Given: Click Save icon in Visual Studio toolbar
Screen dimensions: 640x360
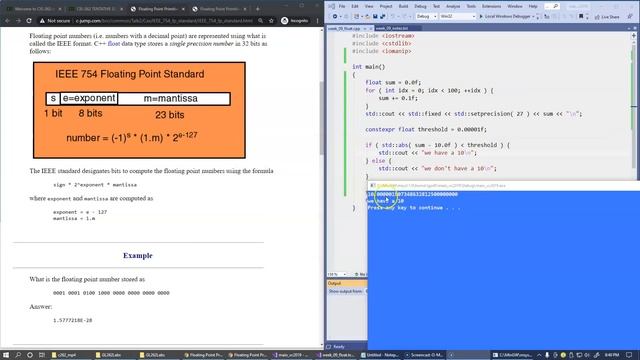Looking at the screenshot, I should click(x=375, y=16).
